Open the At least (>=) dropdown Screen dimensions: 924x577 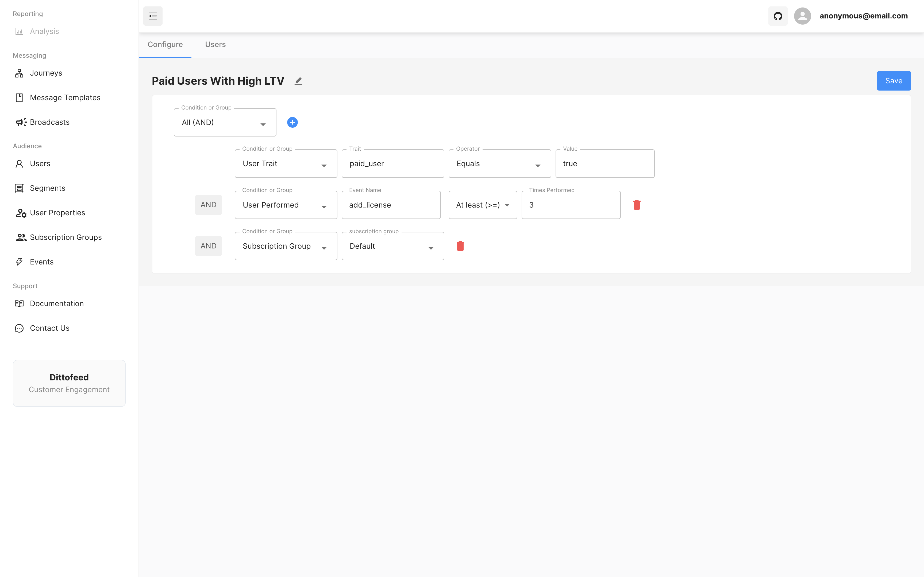[x=482, y=205]
